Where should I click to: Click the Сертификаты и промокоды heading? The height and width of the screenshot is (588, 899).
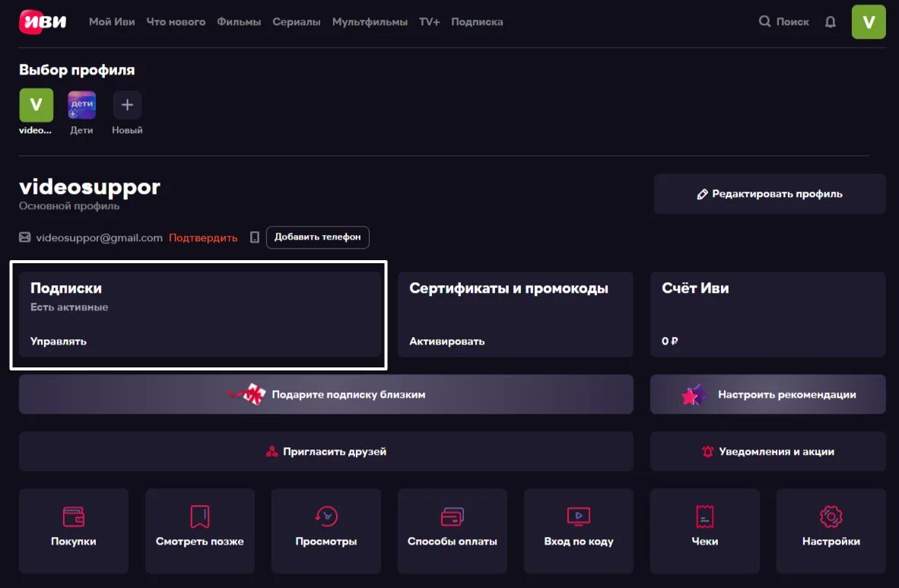509,288
